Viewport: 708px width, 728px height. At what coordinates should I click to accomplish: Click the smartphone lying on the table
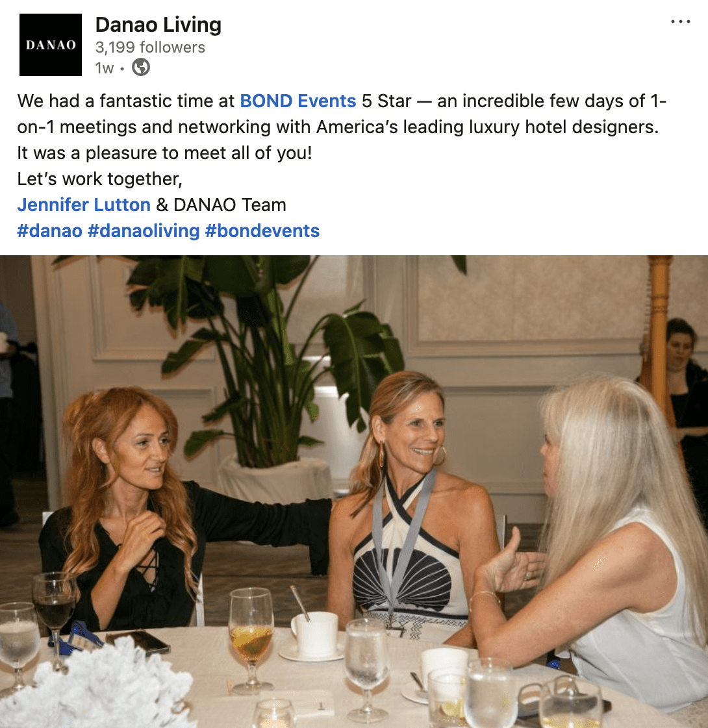138,642
